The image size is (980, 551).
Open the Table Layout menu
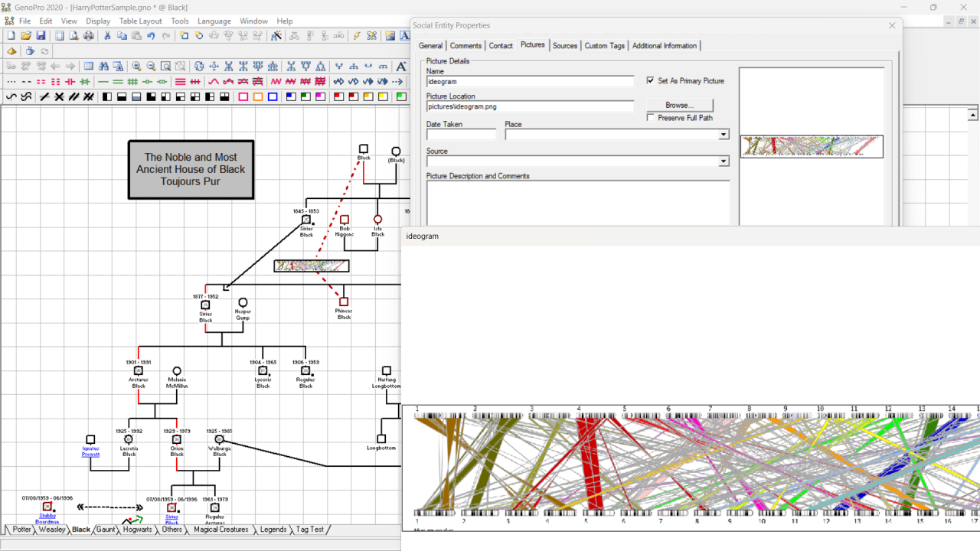[x=140, y=21]
